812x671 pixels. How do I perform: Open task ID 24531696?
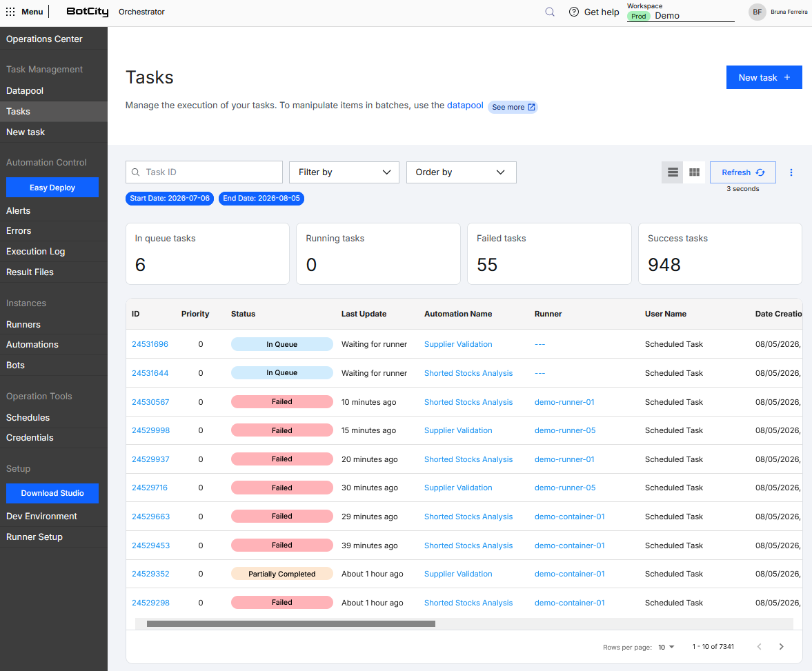(150, 344)
